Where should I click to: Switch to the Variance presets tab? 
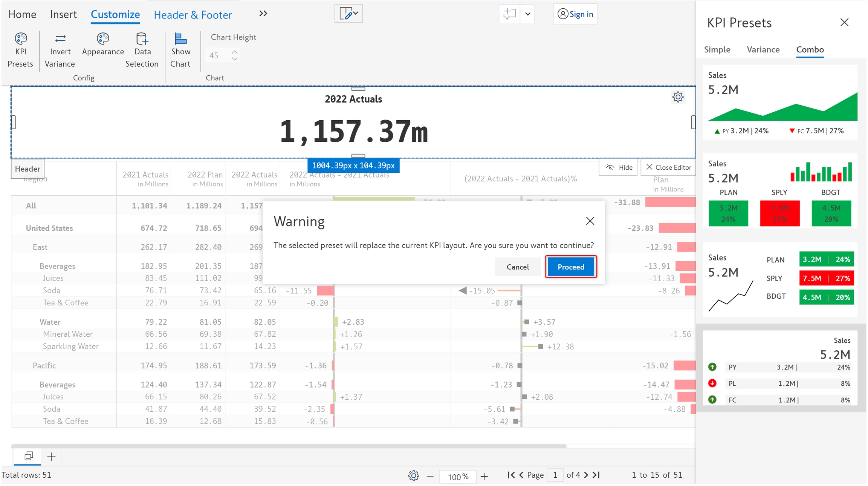tap(763, 50)
